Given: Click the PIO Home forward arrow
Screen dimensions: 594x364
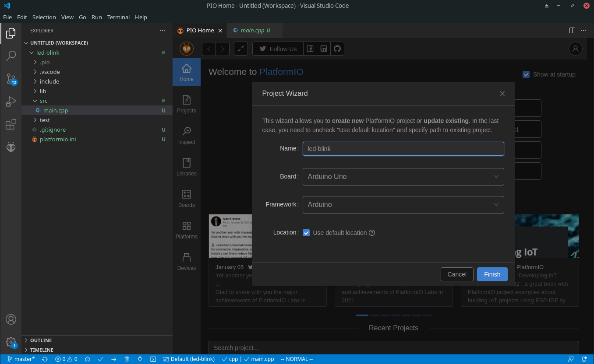Looking at the screenshot, I should [223, 49].
